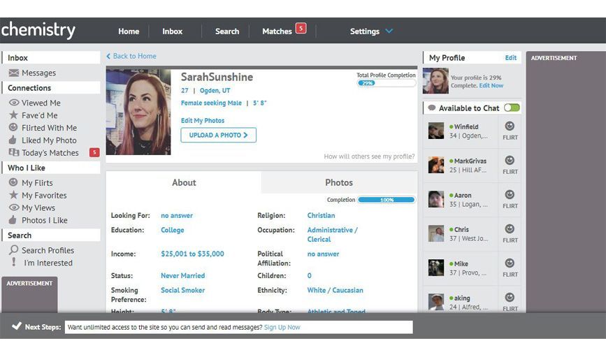Image resolution: width=606 pixels, height=364 pixels.
Task: Click the Ogden, UT location text
Action: point(215,90)
